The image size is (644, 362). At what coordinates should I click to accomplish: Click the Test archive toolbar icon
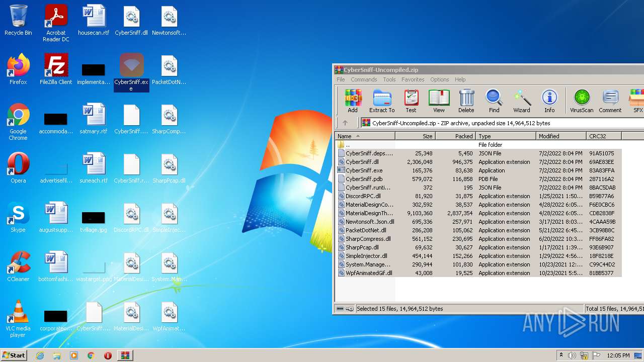(x=411, y=101)
